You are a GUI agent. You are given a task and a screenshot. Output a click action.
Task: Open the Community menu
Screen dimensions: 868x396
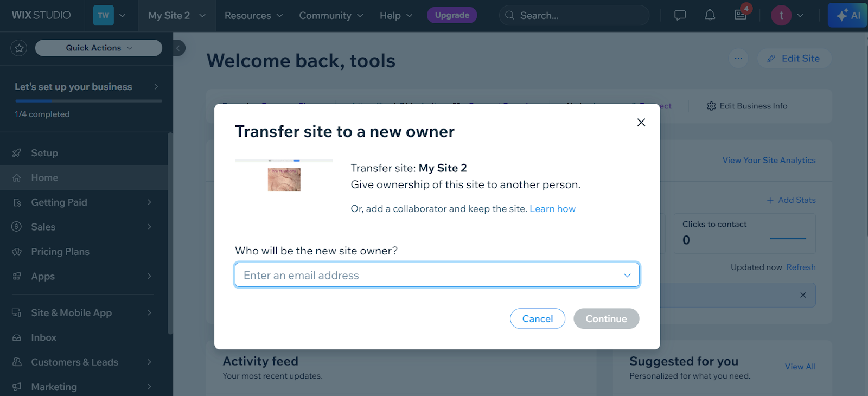pos(331,16)
